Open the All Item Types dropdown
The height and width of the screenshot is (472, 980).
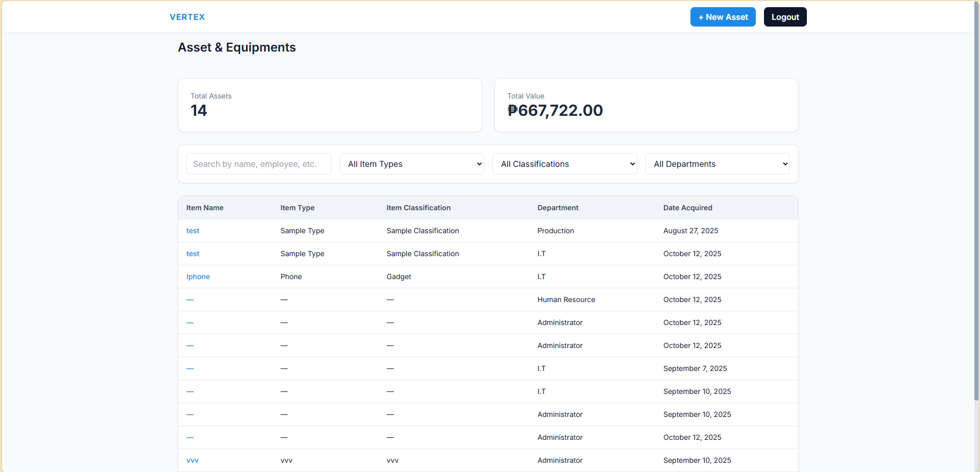tap(412, 164)
